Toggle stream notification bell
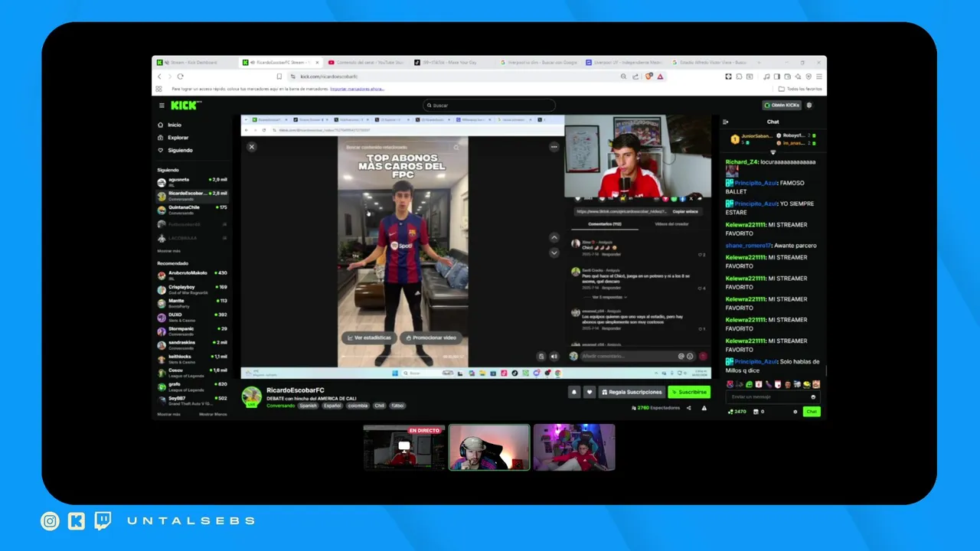 (573, 392)
